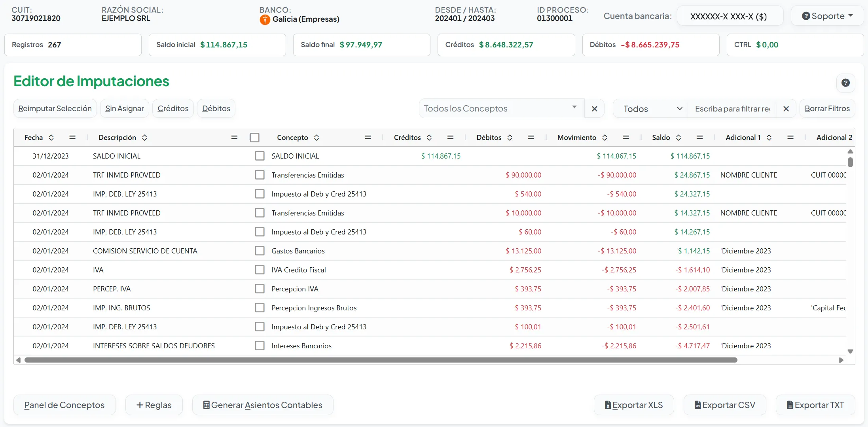868x427 pixels.
Task: Open Débitos column menu icon
Action: coord(531,137)
